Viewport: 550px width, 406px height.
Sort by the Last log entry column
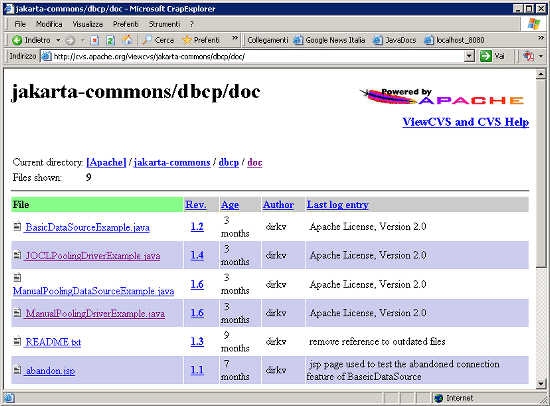(337, 205)
